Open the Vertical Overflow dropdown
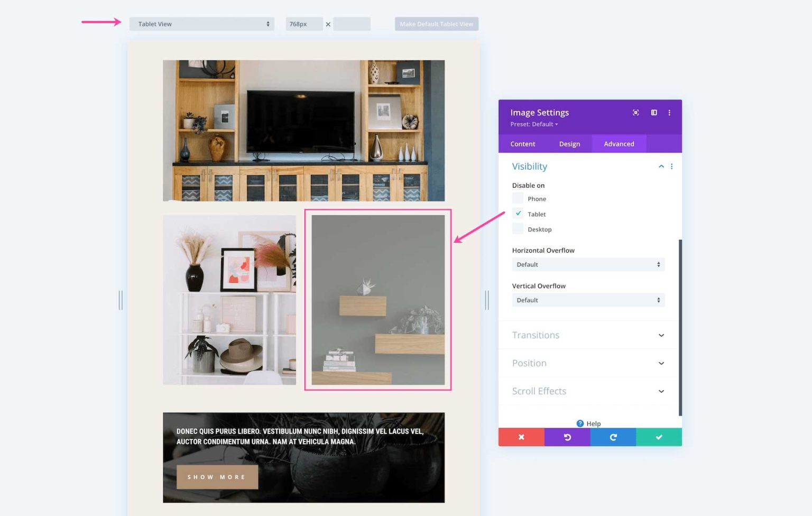 (588, 300)
